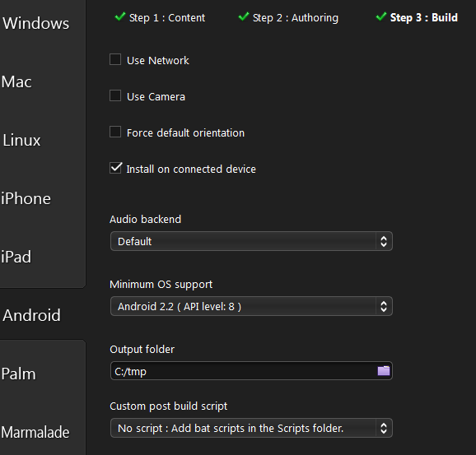
Task: Browse for output folder with folder icon
Action: pyautogui.click(x=384, y=371)
